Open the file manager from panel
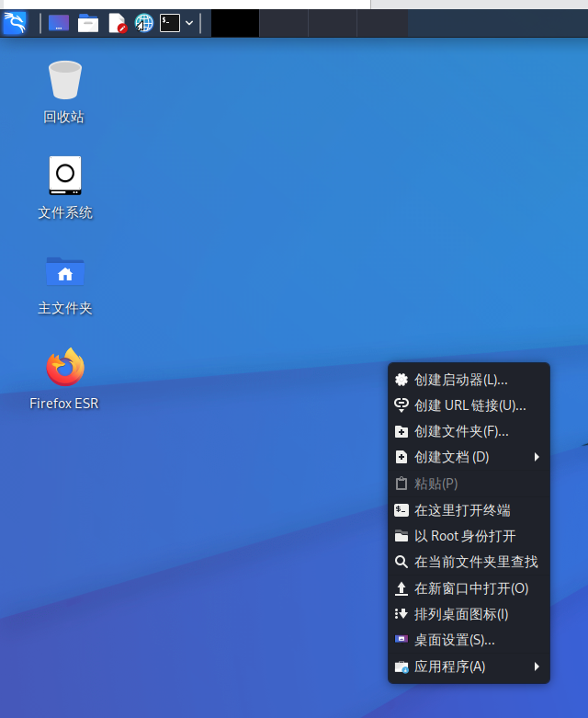Image resolution: width=588 pixels, height=718 pixels. click(88, 22)
